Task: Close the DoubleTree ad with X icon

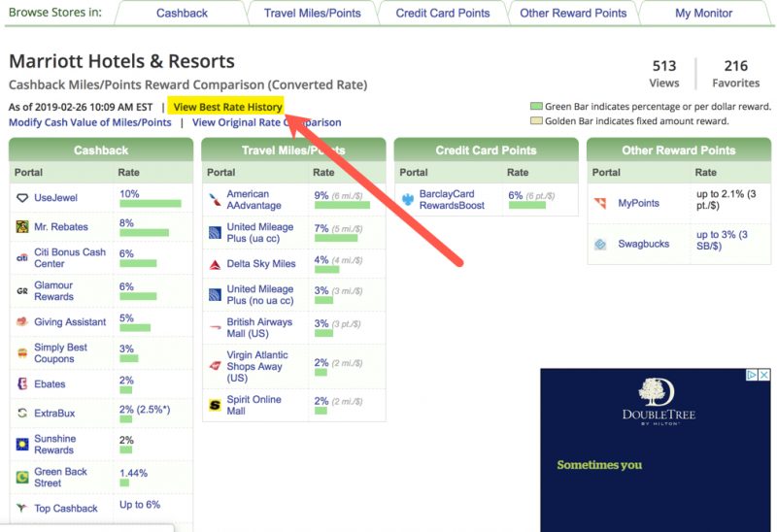Action: point(764,375)
